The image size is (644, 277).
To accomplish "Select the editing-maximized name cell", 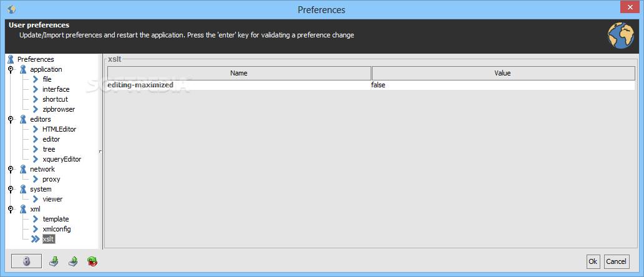I will 239,85.
